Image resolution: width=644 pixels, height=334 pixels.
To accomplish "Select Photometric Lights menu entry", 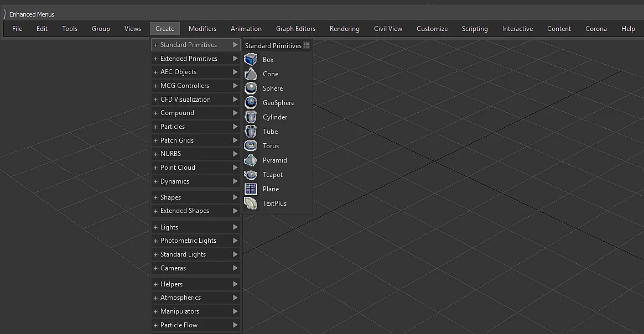I will 195,241.
